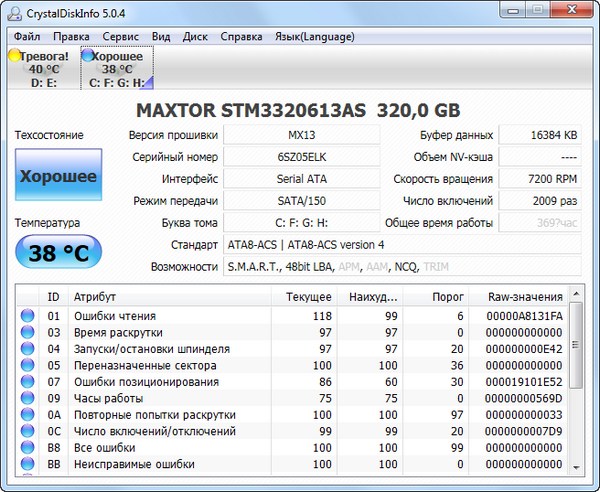This screenshot has width=600, height=492.
Task: Open the Диск menu
Action: pyautogui.click(x=195, y=36)
